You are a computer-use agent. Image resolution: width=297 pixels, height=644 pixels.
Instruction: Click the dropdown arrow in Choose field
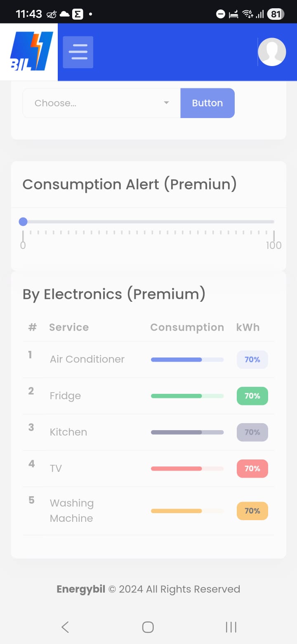166,103
